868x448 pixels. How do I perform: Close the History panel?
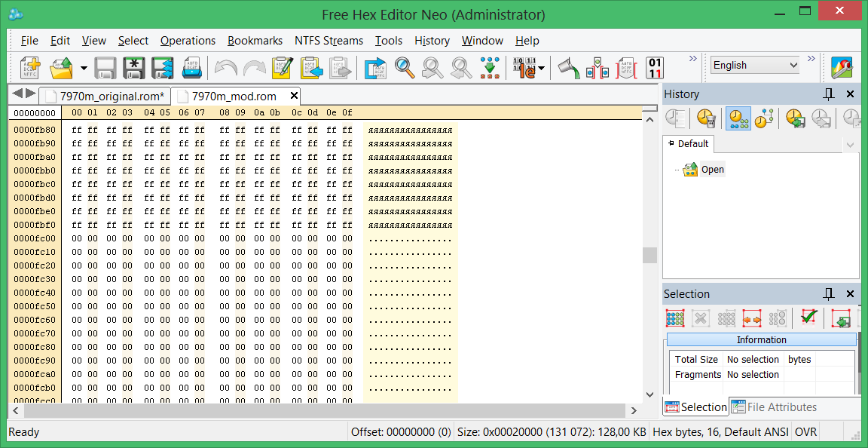(x=850, y=94)
